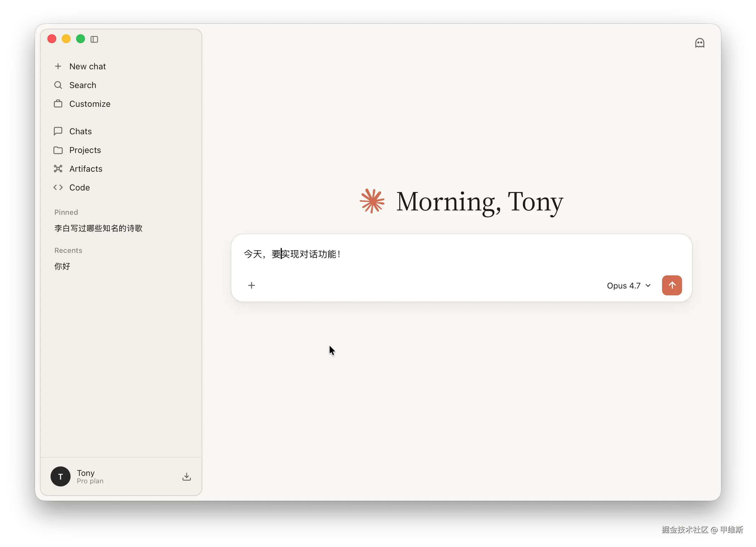Screen dimensions: 756x547
Task: Click the T avatar circle
Action: pos(60,477)
